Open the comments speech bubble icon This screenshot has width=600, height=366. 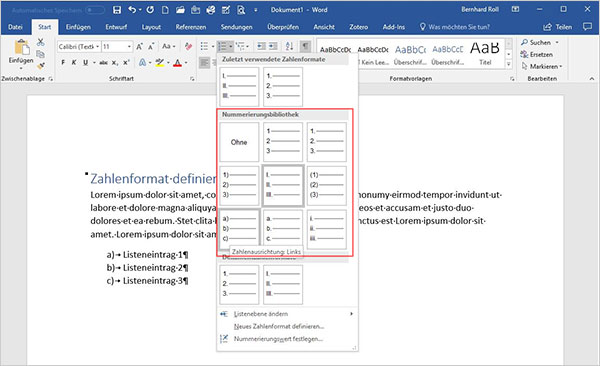click(x=587, y=26)
